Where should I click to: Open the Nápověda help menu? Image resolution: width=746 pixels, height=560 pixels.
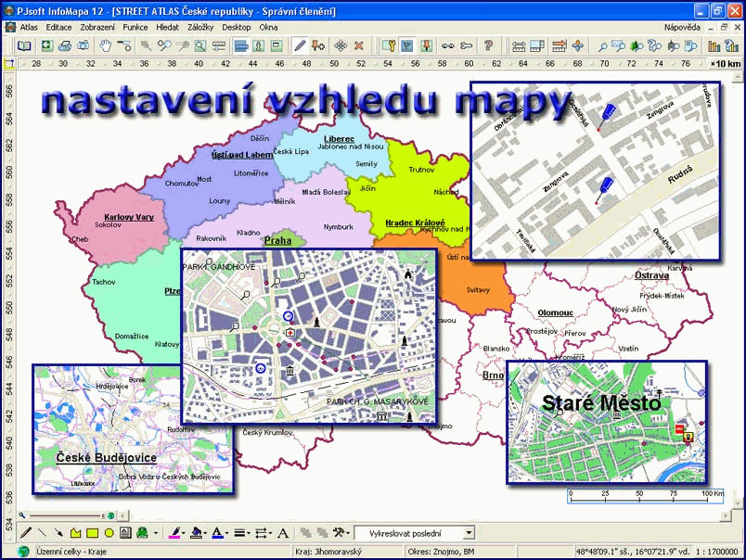click(x=682, y=27)
